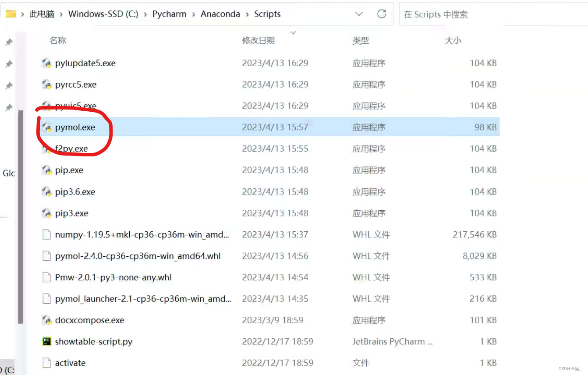Navigate to 此电脑 in the breadcrumb
Viewport: 588px width, 375px height.
pos(42,14)
